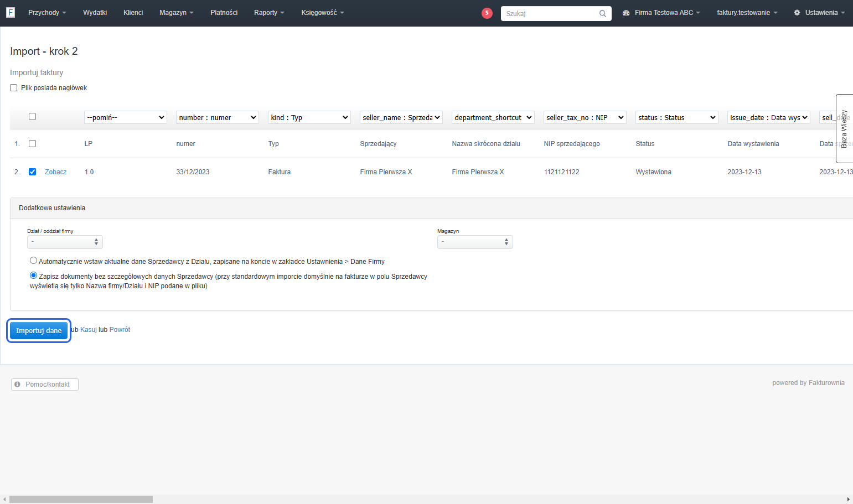Open the 'seller_tax_no : NIP' dropdown
The image size is (853, 504).
pyautogui.click(x=585, y=117)
